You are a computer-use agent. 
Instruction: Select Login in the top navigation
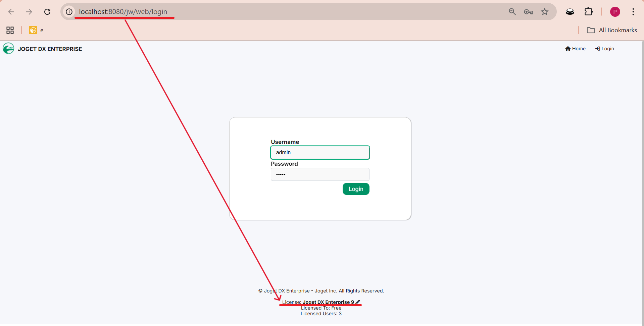click(x=604, y=49)
